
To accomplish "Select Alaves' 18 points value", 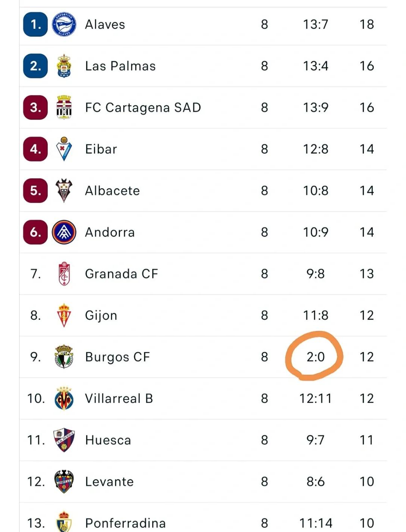I will (x=367, y=24).
